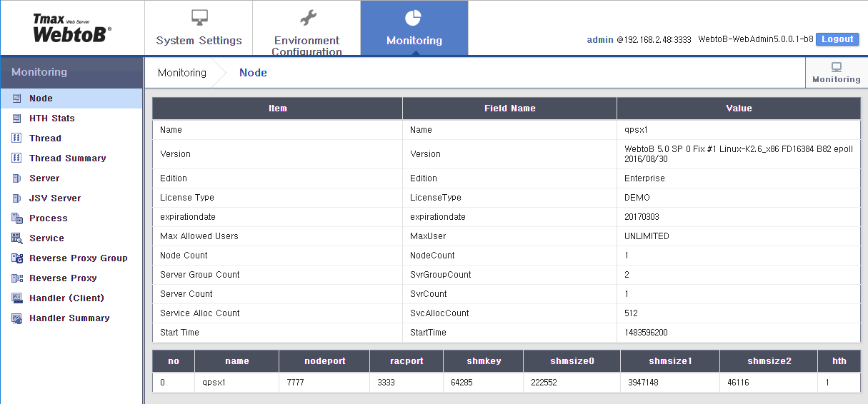The height and width of the screenshot is (404, 868).
Task: Select JSV Server in sidebar
Action: tap(71, 198)
